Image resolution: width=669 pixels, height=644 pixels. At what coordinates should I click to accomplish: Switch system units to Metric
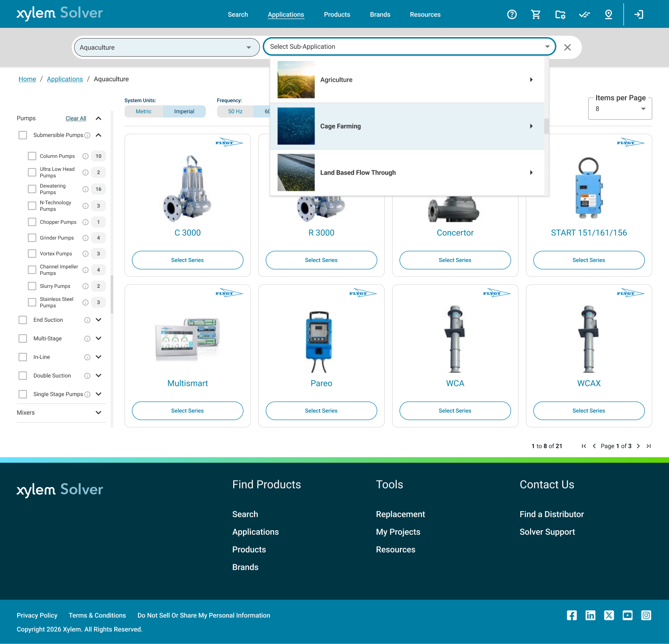point(144,111)
